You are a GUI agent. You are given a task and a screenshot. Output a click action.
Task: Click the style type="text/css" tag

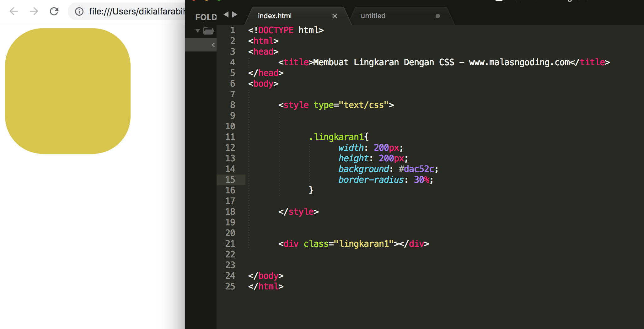click(x=336, y=105)
